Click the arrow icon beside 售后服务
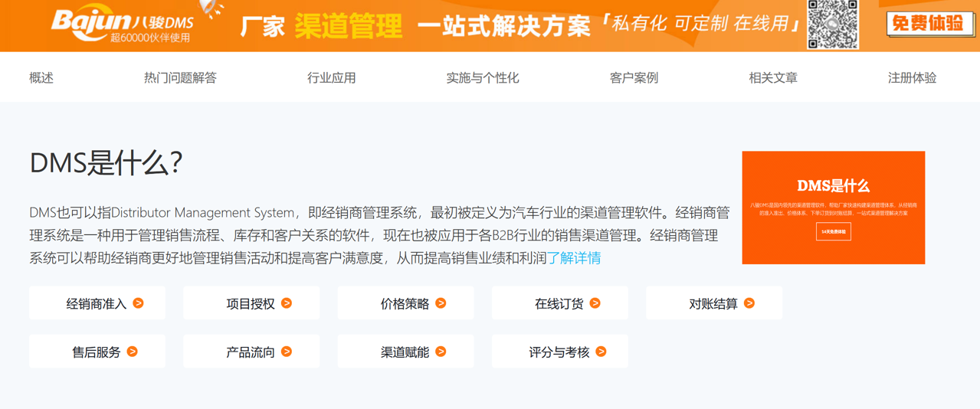The image size is (980, 409). [133, 352]
